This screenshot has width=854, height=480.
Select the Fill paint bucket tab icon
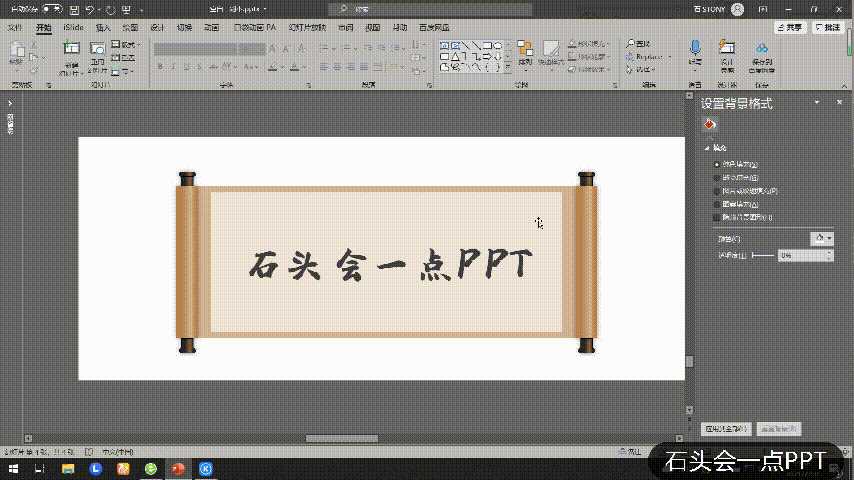709,124
